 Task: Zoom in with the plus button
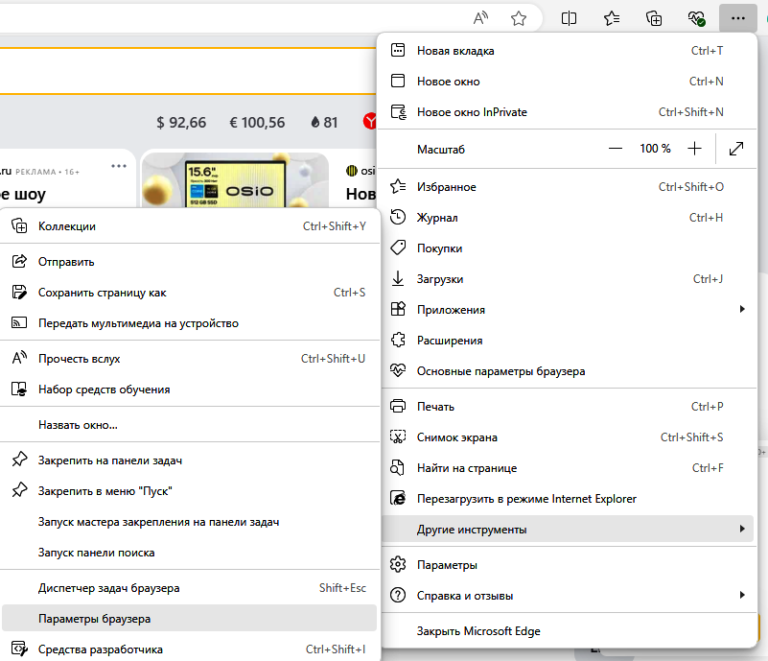(695, 148)
